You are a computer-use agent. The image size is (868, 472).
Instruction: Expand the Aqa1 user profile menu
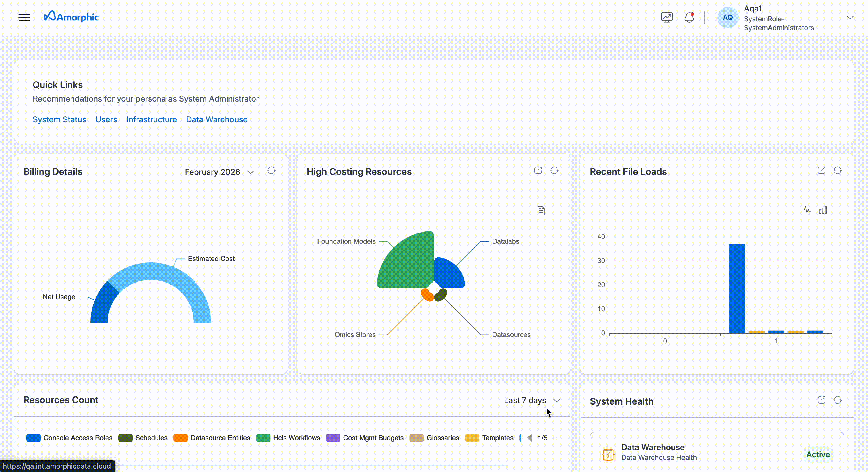point(850,18)
